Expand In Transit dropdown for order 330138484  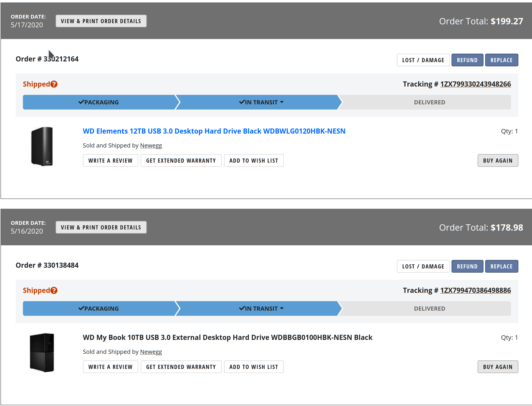282,308
